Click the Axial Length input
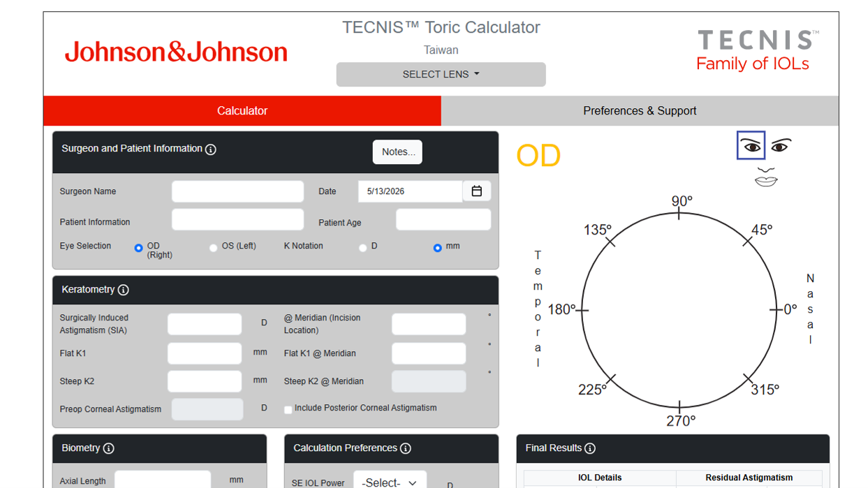This screenshot has width=868, height=488. pos(163,480)
